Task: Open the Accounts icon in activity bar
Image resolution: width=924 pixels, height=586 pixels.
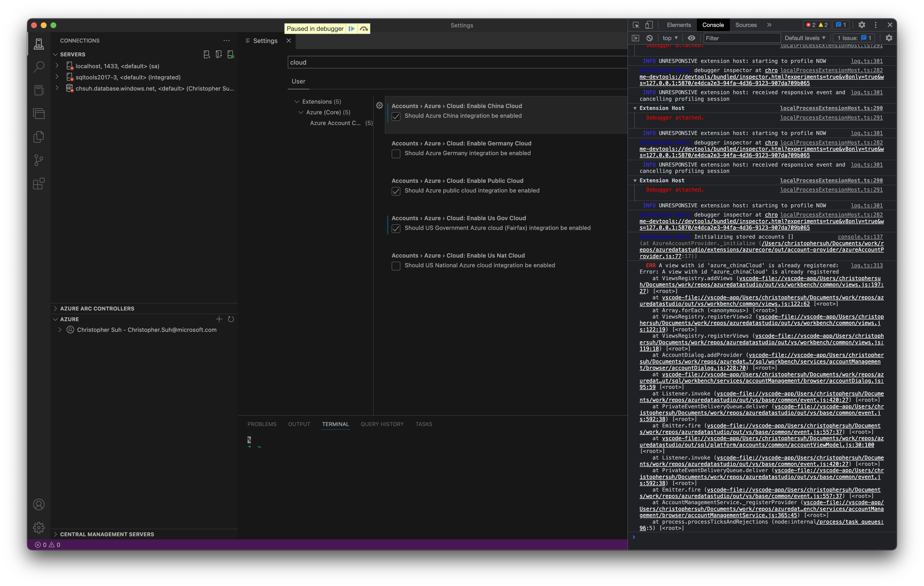Action: (39, 504)
